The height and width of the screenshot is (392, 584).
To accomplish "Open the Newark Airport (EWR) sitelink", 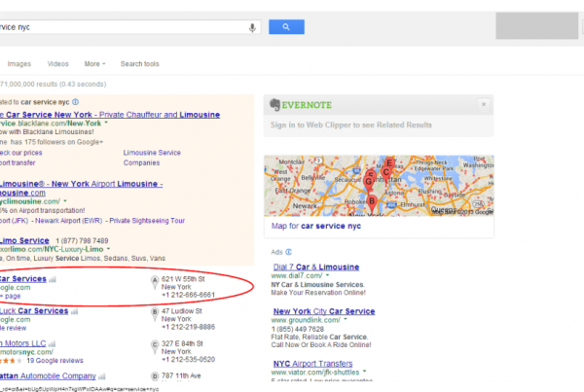I will (x=69, y=221).
